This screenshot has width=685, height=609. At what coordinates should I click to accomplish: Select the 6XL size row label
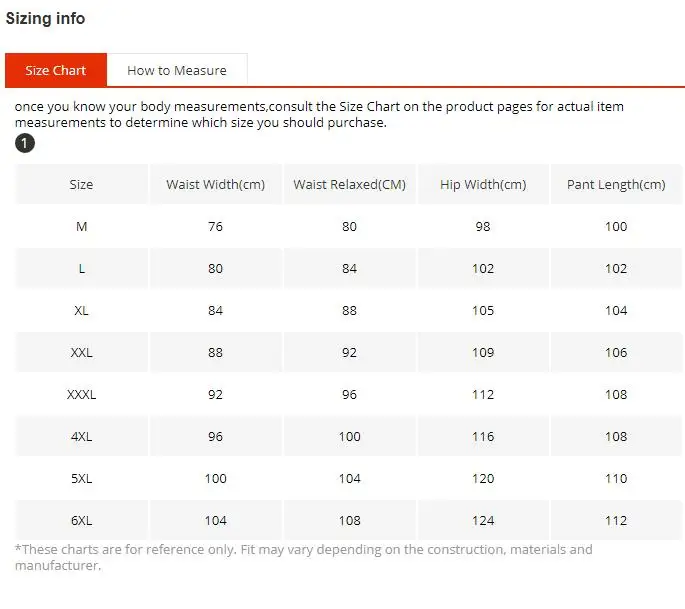pos(81,520)
